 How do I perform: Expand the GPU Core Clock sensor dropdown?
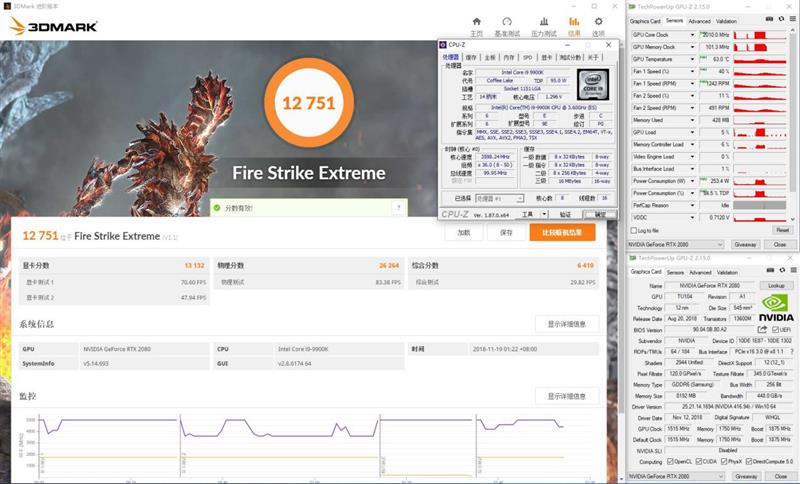click(x=692, y=35)
